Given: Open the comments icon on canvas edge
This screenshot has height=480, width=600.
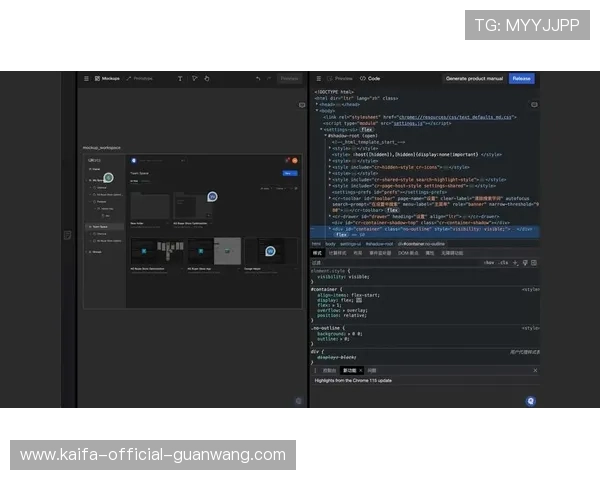Looking at the screenshot, I should 302,104.
